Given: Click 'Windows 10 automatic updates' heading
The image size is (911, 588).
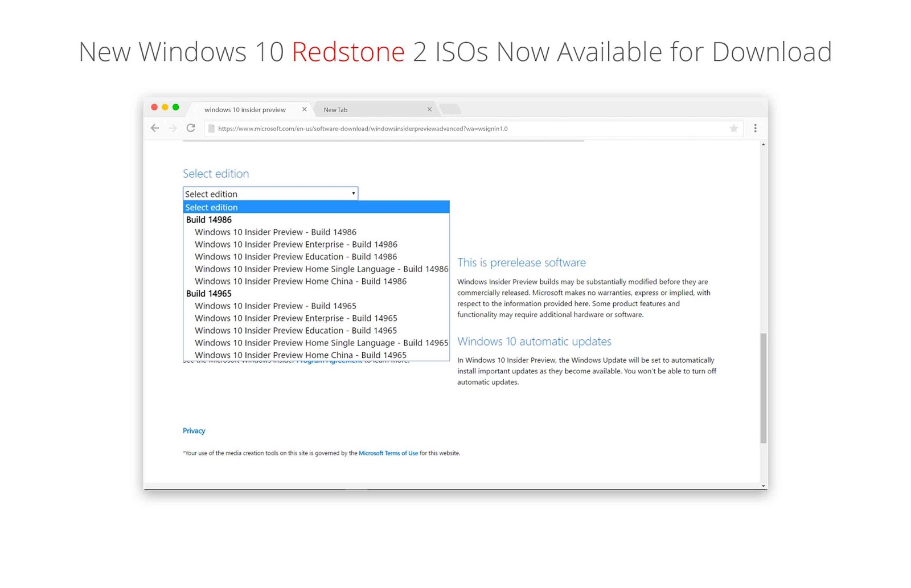Looking at the screenshot, I should click(x=534, y=342).
